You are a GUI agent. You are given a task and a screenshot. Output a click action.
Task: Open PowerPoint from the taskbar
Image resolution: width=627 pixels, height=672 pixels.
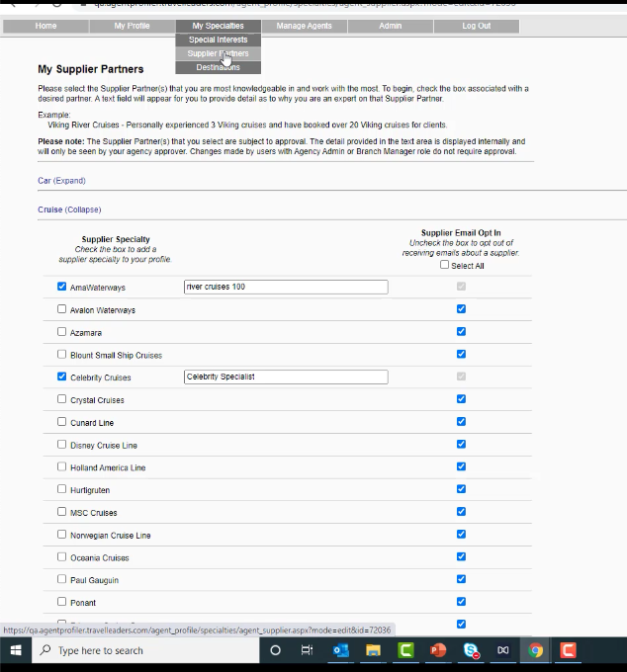coord(438,650)
